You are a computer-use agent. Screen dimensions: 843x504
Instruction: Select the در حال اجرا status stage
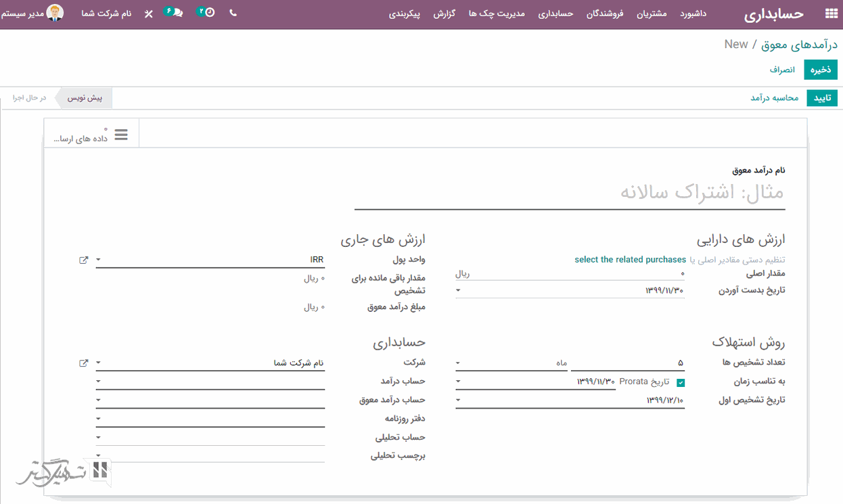click(29, 98)
